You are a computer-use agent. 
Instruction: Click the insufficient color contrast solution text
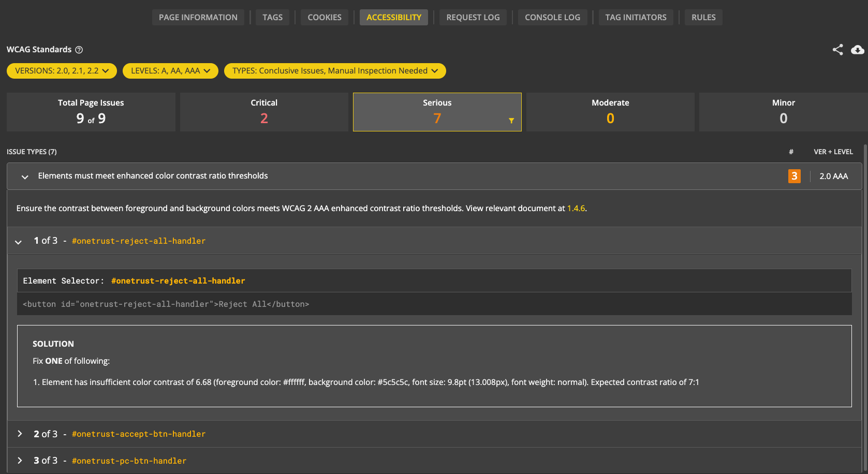pyautogui.click(x=366, y=382)
